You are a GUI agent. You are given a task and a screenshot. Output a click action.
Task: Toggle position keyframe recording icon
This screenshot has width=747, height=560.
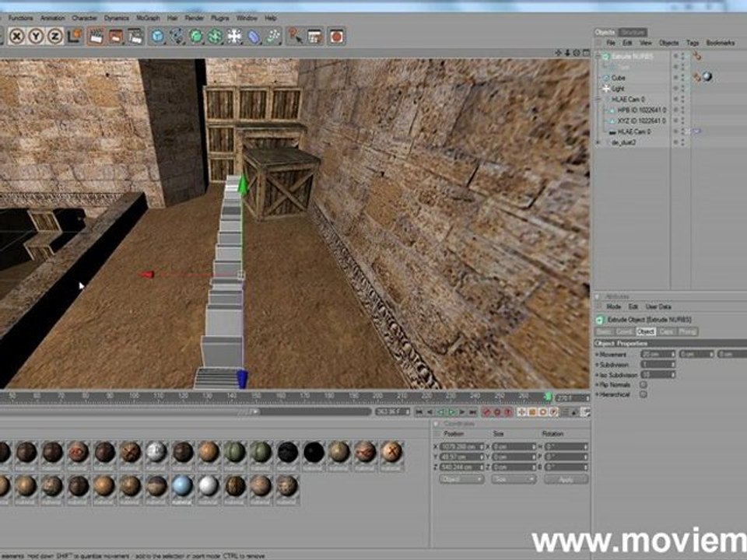522,412
